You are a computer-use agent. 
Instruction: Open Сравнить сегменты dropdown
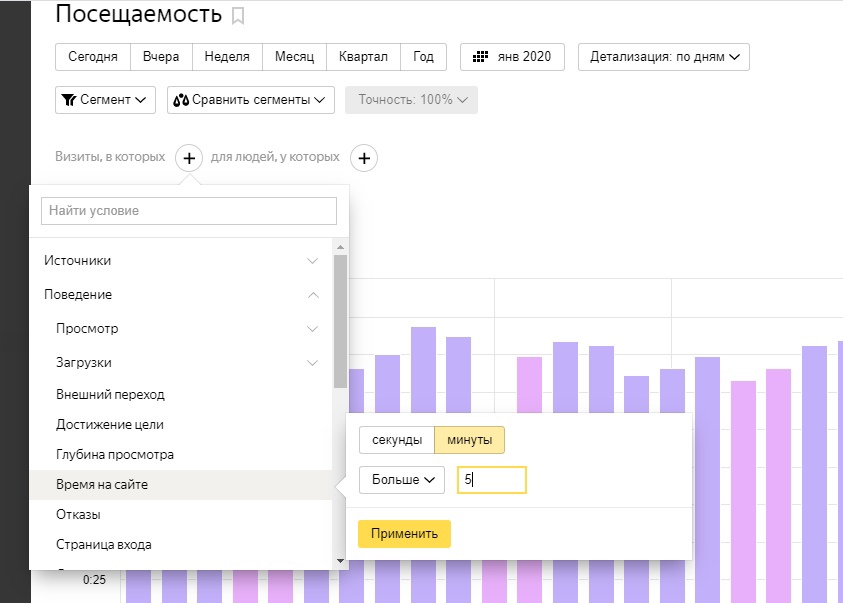coord(251,100)
